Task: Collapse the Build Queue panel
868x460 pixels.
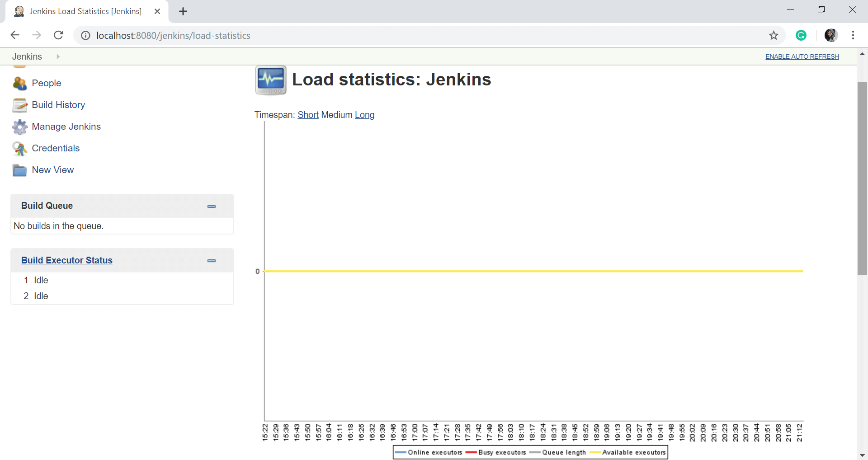Action: (x=212, y=207)
